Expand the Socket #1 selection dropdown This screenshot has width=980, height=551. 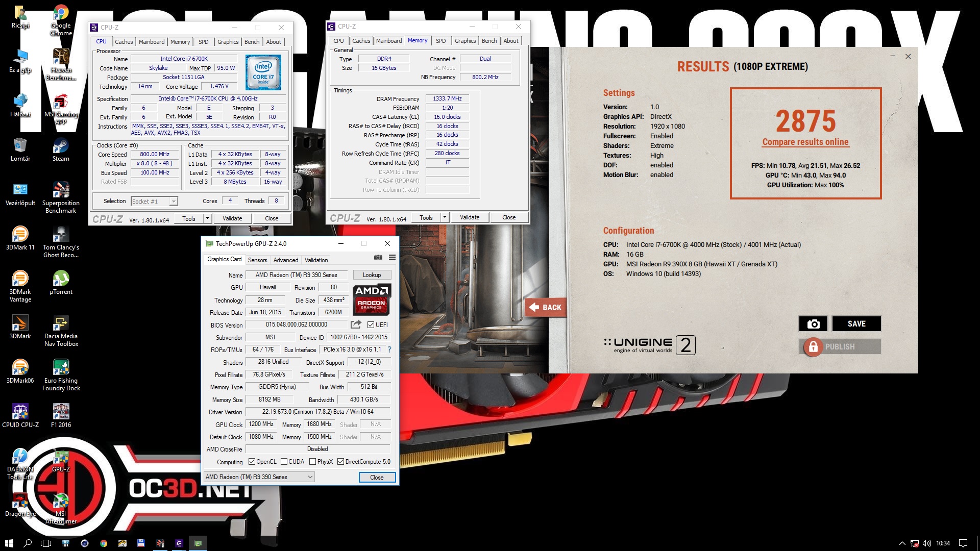tap(174, 202)
